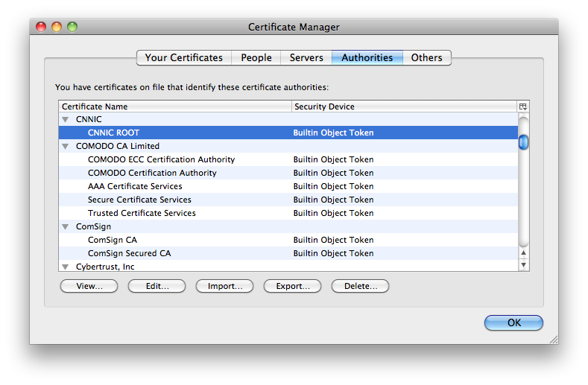Confirm with the OK button
Viewport: 588px width, 385px height.
513,323
